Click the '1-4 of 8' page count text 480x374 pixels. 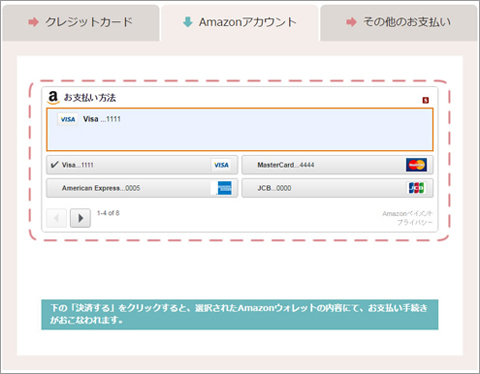[108, 213]
